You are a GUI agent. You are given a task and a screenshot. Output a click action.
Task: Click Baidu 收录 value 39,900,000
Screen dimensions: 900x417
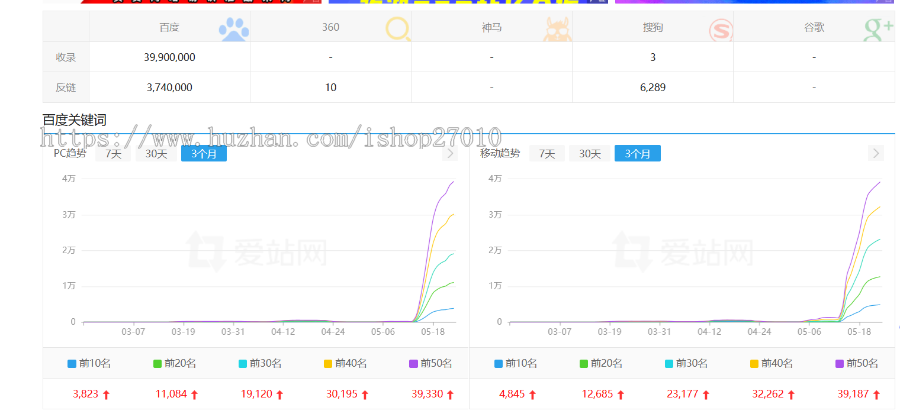[169, 57]
